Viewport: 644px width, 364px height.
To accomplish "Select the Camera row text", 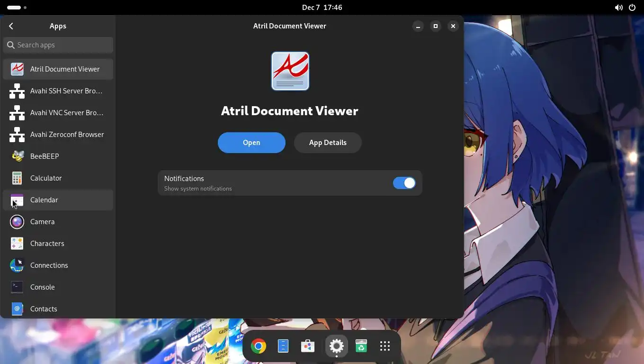I will (43, 222).
